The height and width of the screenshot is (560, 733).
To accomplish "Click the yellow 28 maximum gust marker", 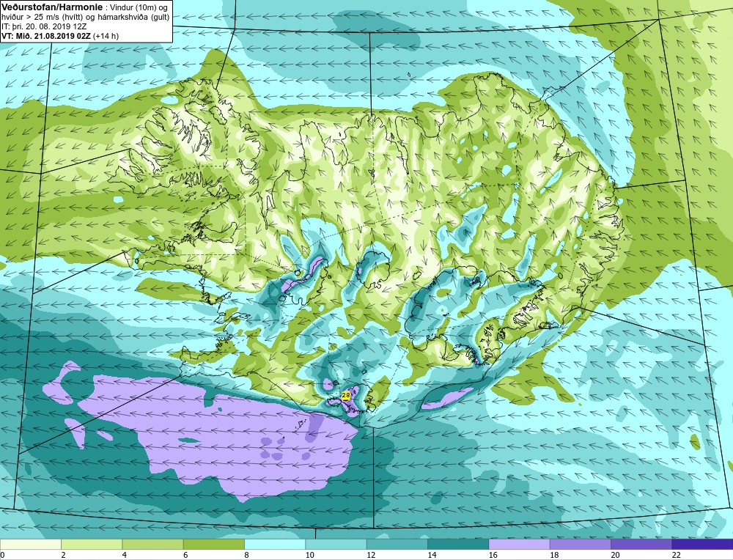I will pos(345,396).
